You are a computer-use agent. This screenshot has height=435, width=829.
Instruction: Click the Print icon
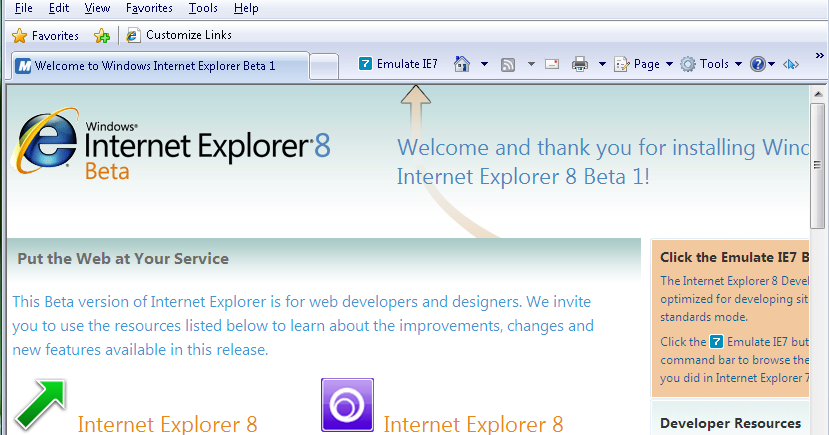(x=580, y=64)
